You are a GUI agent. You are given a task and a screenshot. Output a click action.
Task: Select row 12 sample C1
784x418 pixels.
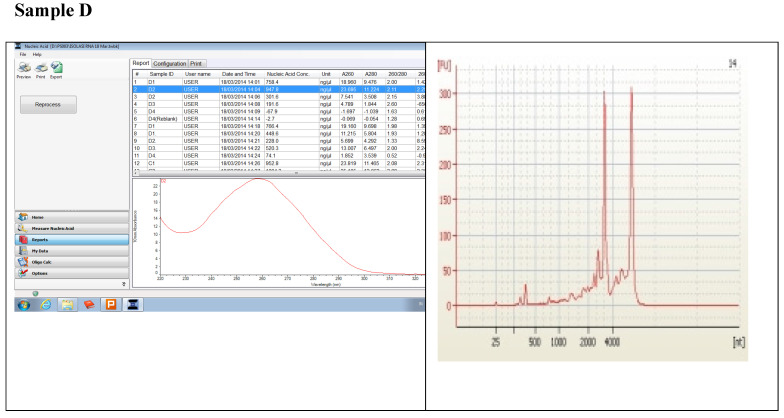pos(278,164)
